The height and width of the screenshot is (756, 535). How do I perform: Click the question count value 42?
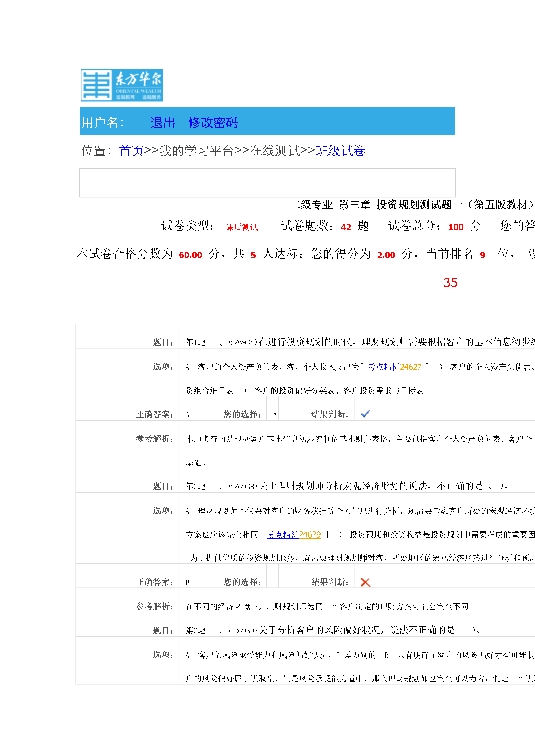346,227
